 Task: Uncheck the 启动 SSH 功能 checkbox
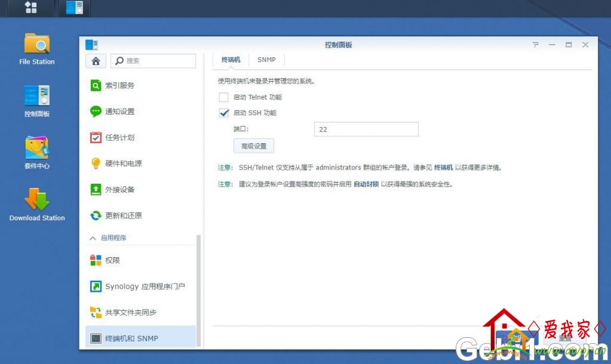224,113
